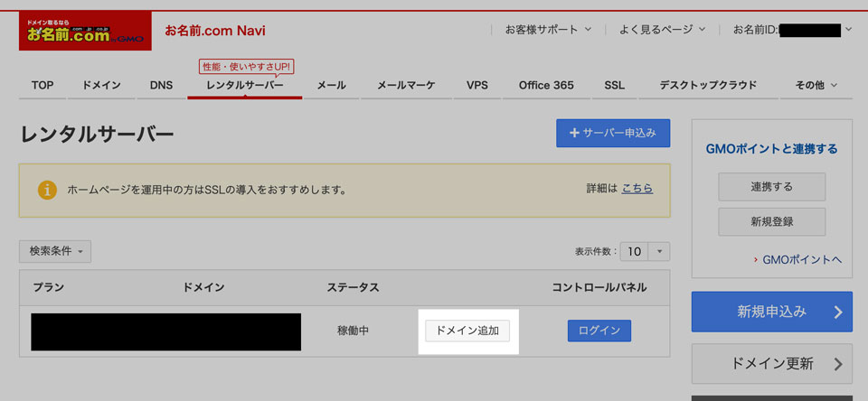Click the 新規申込み button
The image size is (868, 401).
pos(771,312)
